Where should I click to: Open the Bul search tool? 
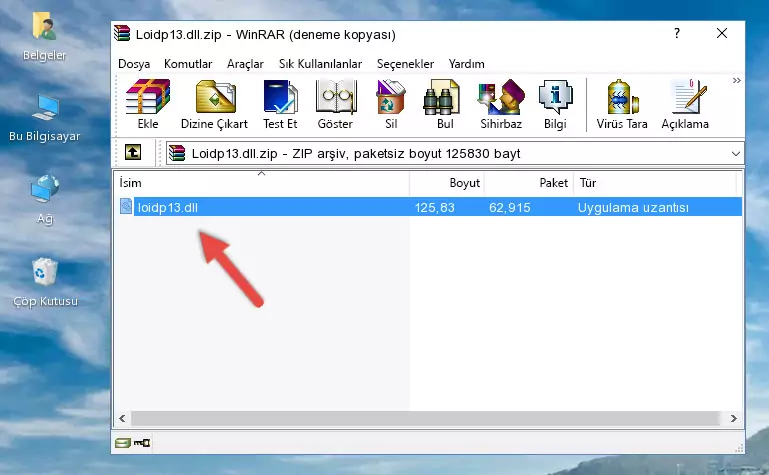pos(445,104)
